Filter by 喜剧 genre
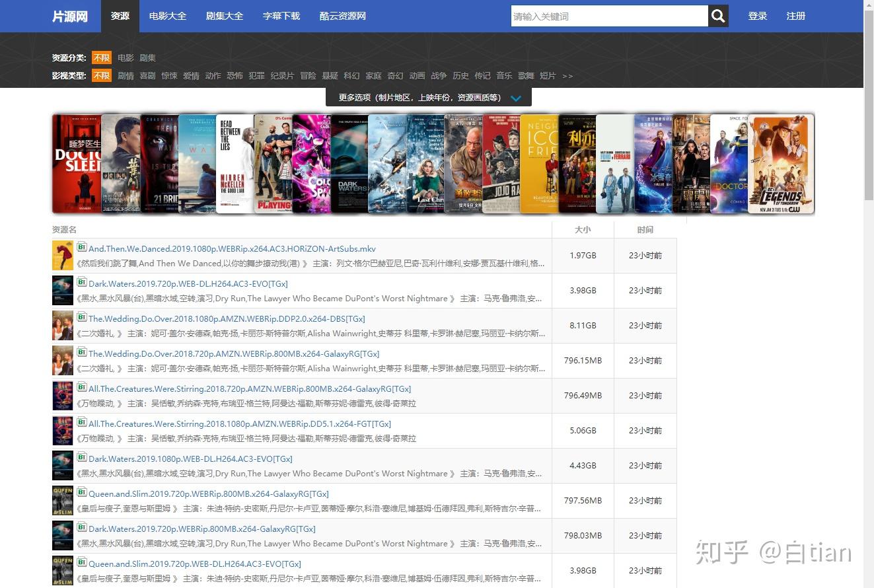The width and height of the screenshot is (874, 588). point(147,76)
